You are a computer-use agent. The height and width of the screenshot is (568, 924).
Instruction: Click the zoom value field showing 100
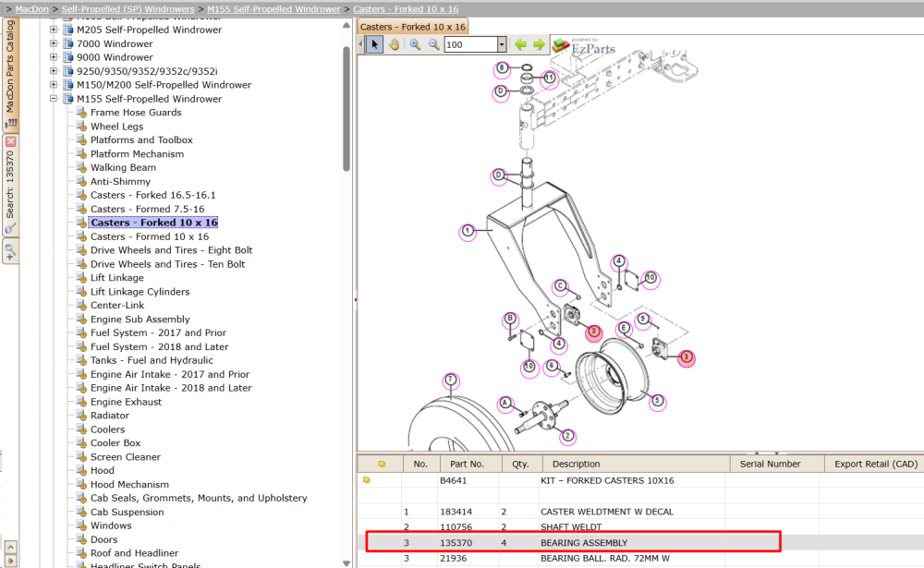470,44
